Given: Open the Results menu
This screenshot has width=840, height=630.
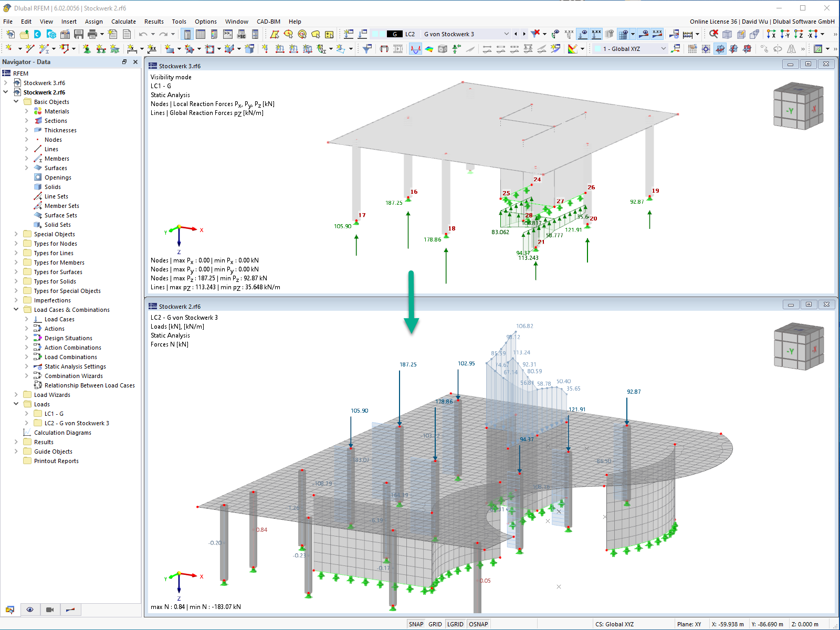Looking at the screenshot, I should click(154, 22).
